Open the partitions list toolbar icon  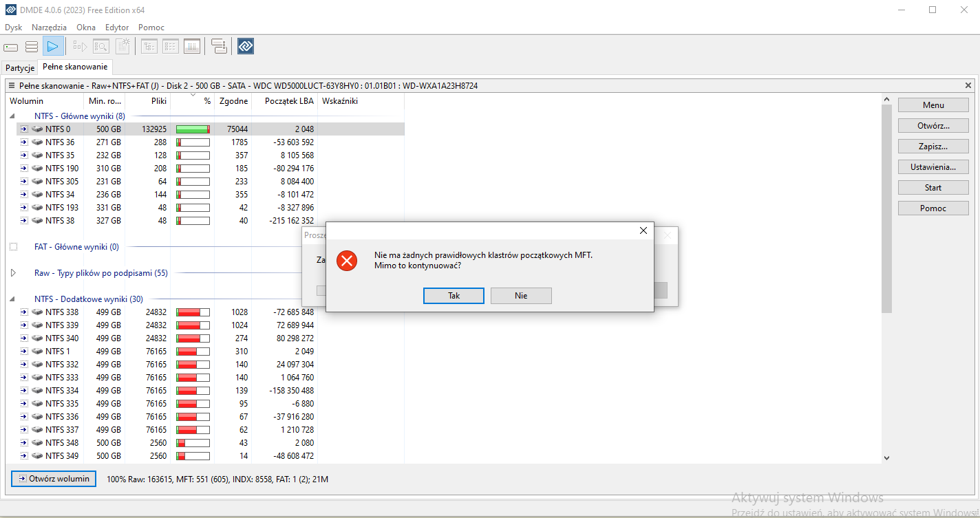[32, 47]
